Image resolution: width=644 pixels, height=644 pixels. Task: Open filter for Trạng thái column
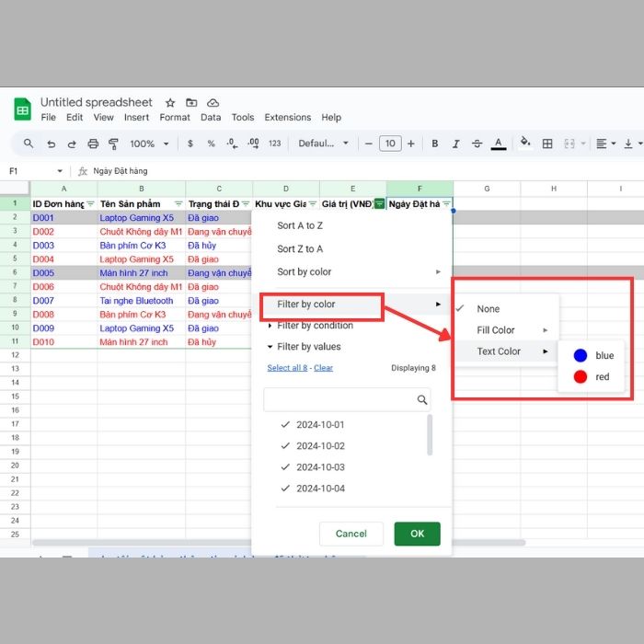coord(246,203)
